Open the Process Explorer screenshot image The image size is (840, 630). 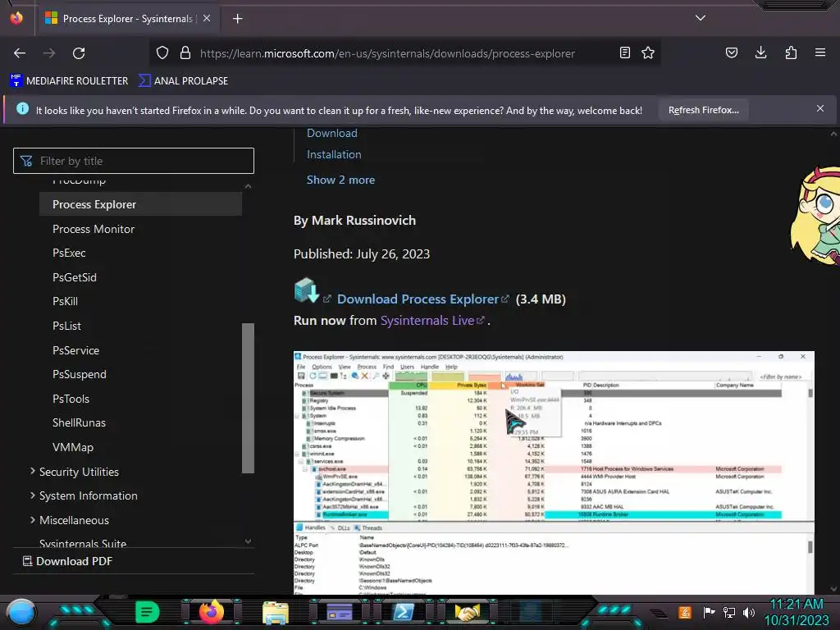pos(554,472)
